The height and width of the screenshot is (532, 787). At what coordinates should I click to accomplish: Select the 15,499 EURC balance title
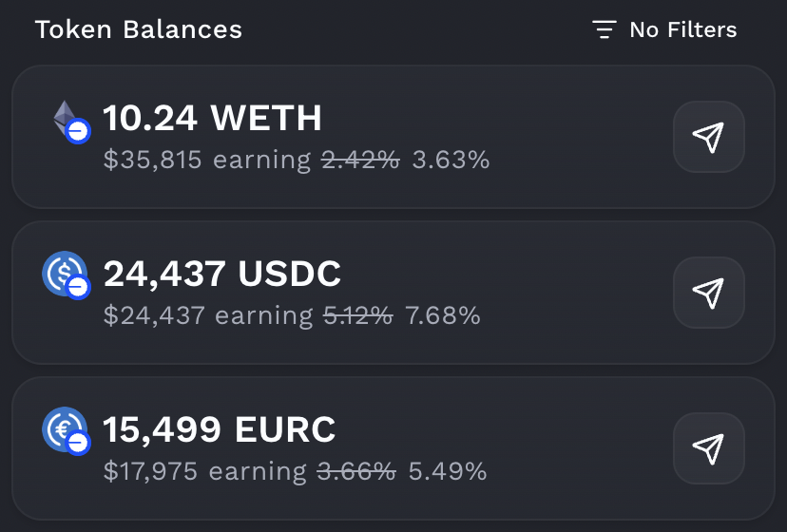click(x=220, y=430)
